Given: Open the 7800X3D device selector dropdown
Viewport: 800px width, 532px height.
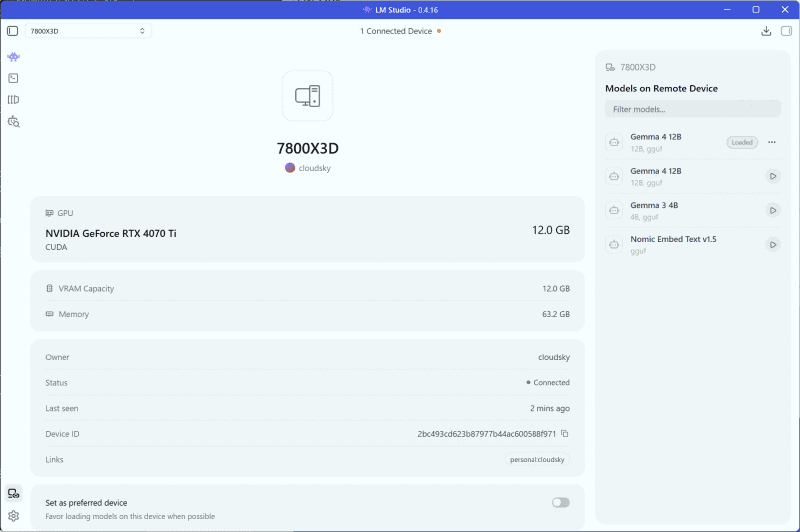Looking at the screenshot, I should point(88,31).
